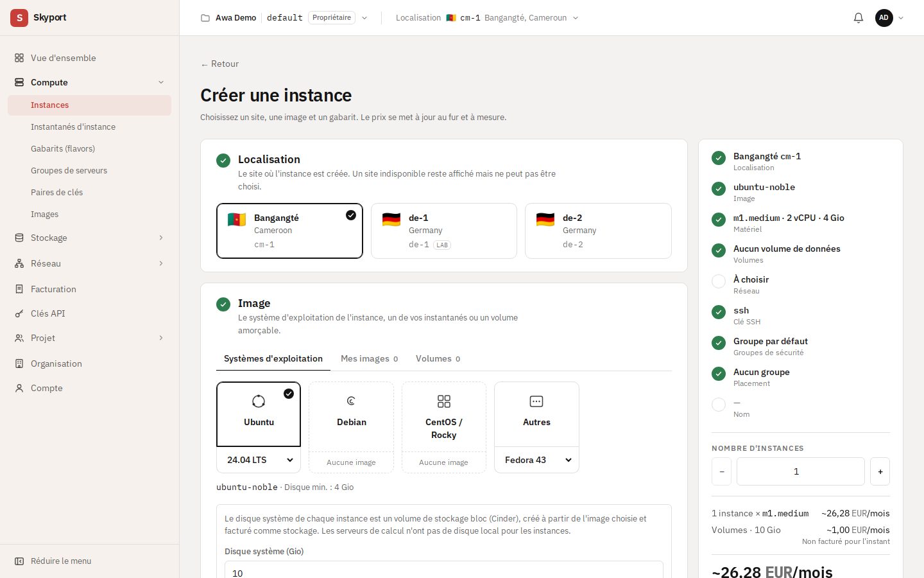Click the Skyport logo icon
Image resolution: width=924 pixels, height=578 pixels.
[x=19, y=18]
